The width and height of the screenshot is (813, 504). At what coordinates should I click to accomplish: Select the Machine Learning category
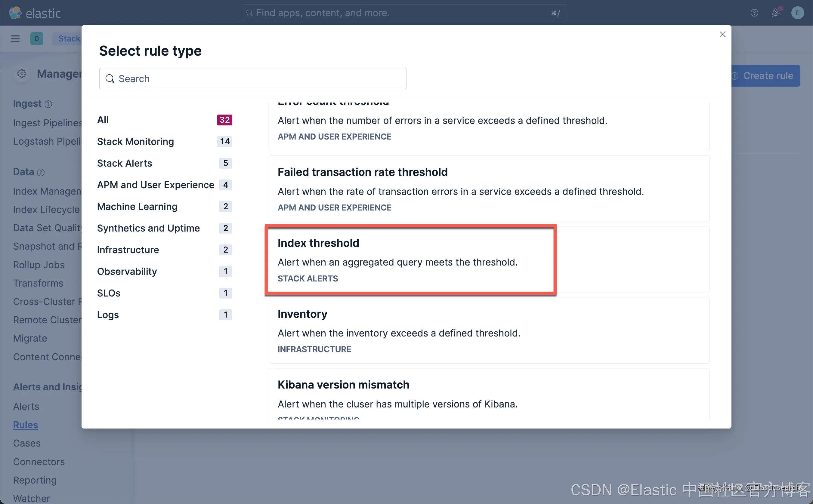137,207
